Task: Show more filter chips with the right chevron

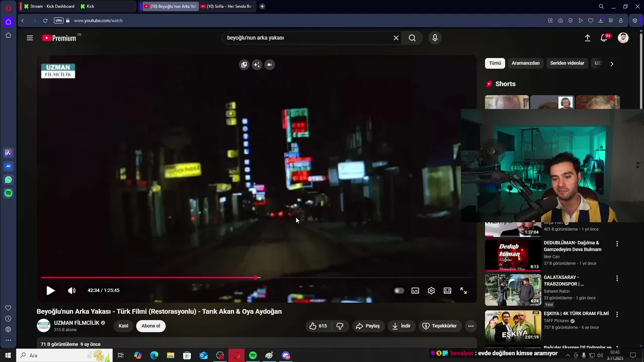Action: [611, 64]
